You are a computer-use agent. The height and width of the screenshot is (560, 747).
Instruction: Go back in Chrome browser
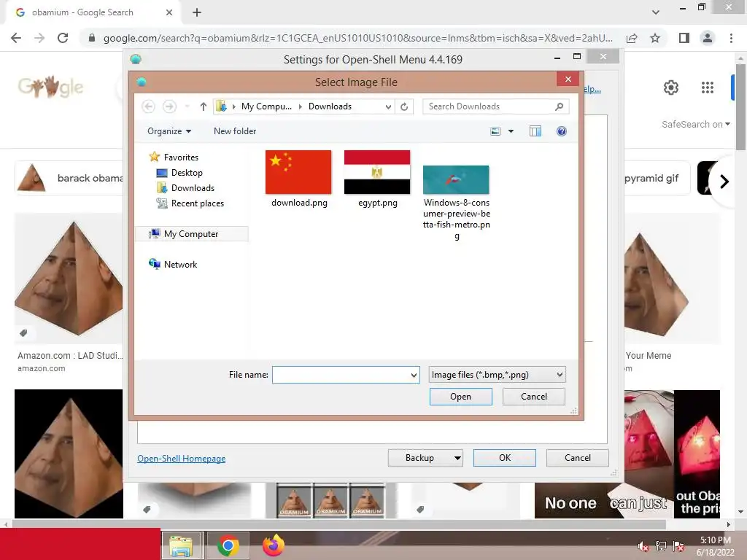coord(16,38)
